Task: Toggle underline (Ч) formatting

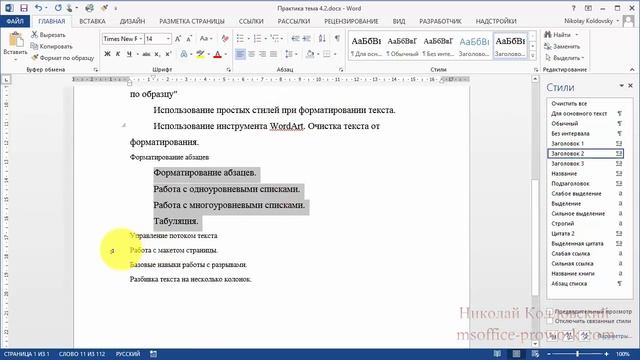Action: [x=129, y=54]
